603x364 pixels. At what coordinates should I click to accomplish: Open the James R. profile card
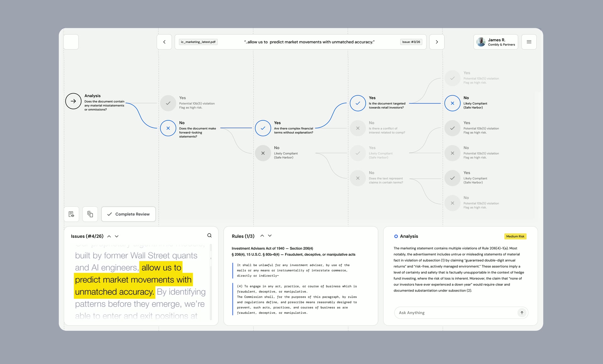click(496, 42)
